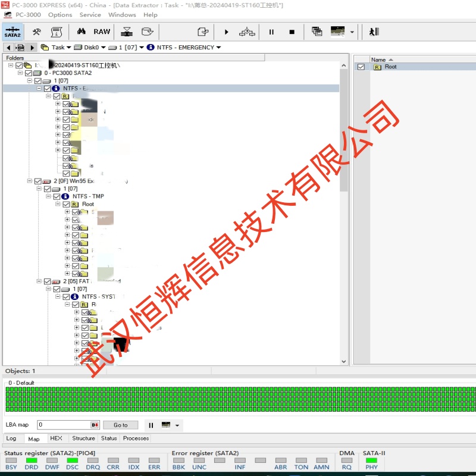This screenshot has height=476, width=476.
Task: Click the map legend icon in top toolbar
Action: click(337, 31)
